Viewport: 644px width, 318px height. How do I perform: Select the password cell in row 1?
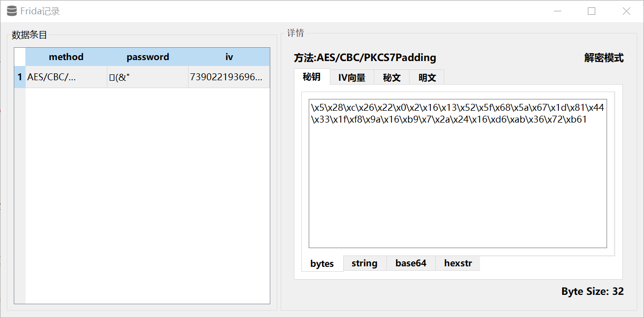click(148, 77)
